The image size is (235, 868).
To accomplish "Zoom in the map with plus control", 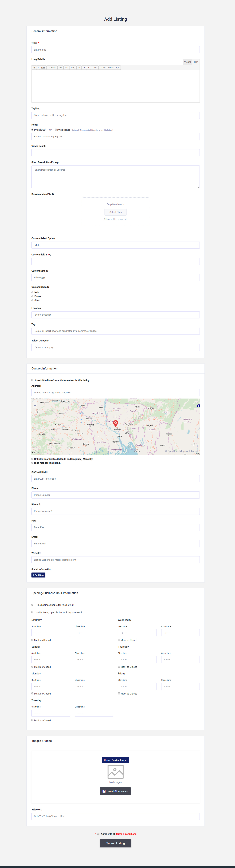I will point(35,402).
